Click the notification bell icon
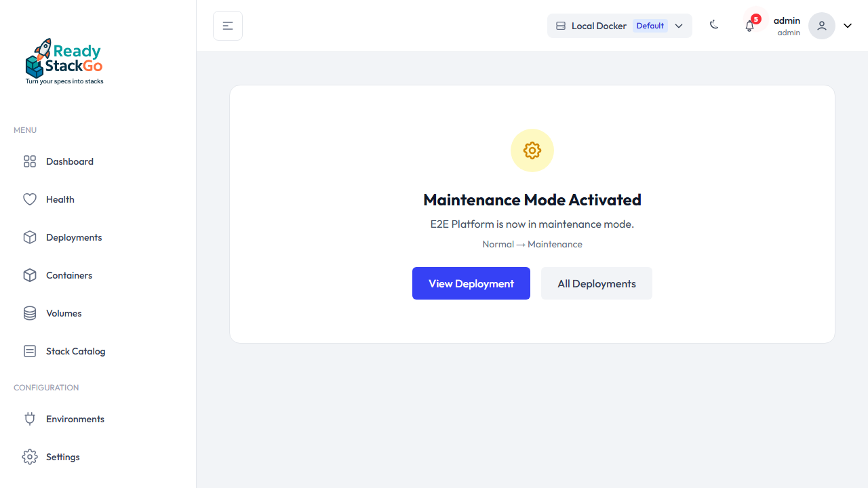Viewport: 868px width, 488px height. click(x=749, y=25)
